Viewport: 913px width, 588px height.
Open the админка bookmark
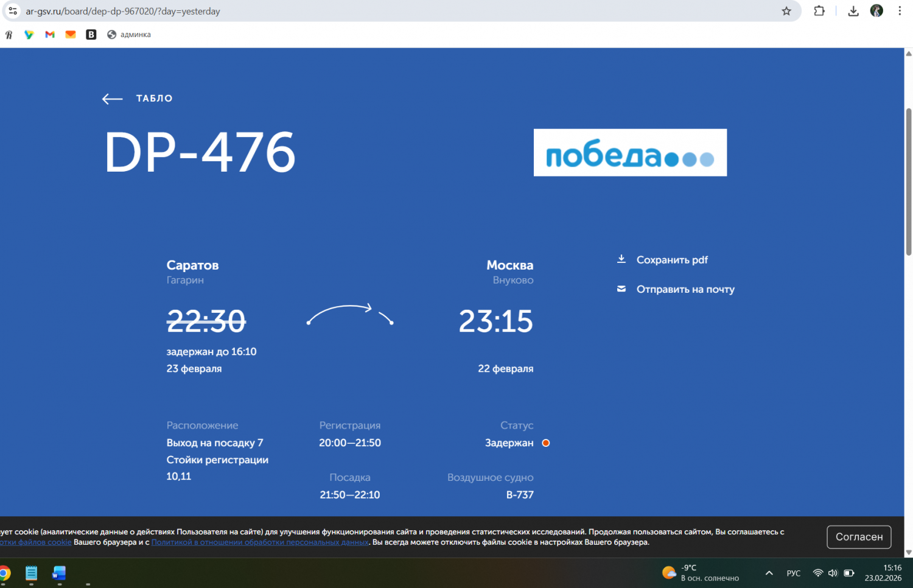point(129,35)
